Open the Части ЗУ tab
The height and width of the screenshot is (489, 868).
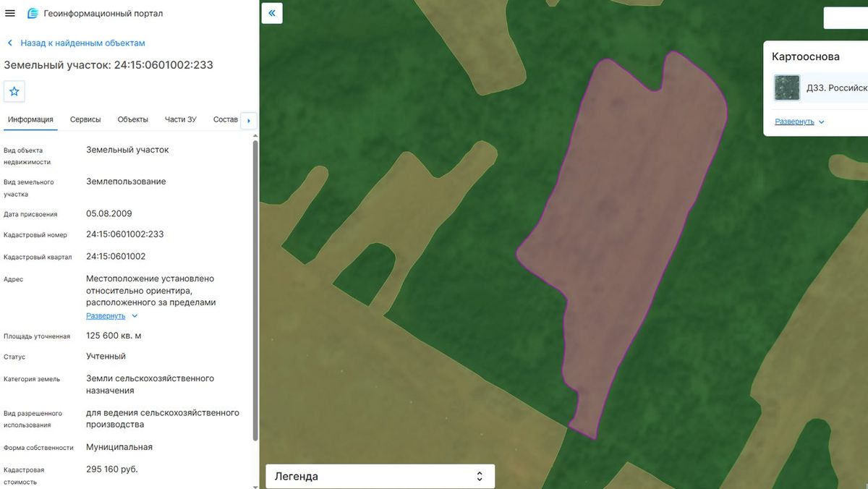pyautogui.click(x=180, y=119)
